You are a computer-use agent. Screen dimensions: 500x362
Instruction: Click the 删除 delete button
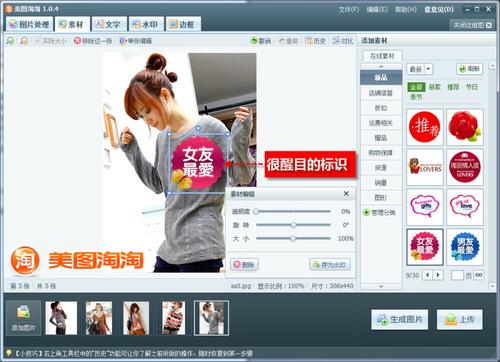[244, 265]
